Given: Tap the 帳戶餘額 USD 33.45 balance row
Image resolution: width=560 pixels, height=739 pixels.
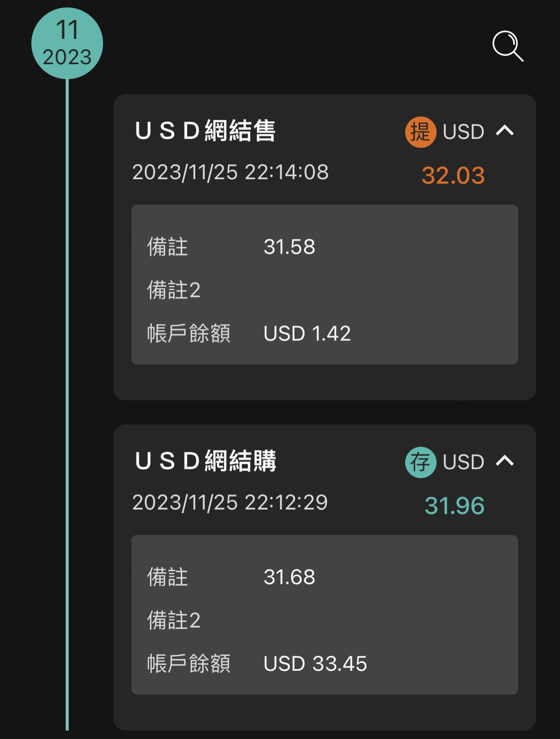Looking at the screenshot, I should coord(325,664).
